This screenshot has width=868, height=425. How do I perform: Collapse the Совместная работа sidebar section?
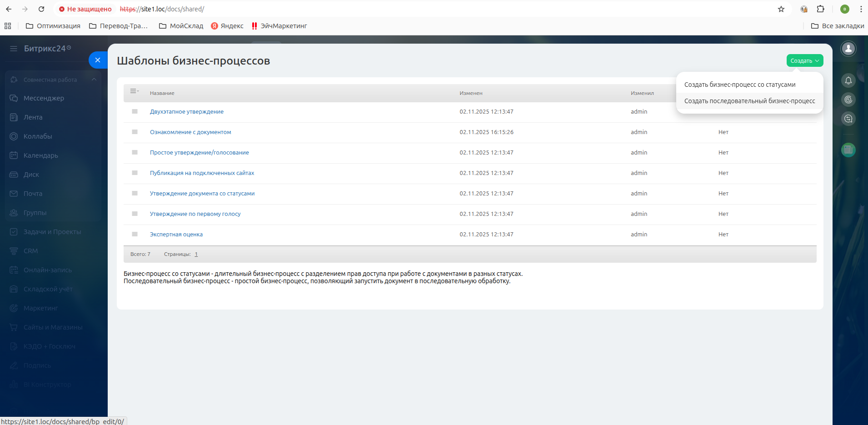click(94, 80)
